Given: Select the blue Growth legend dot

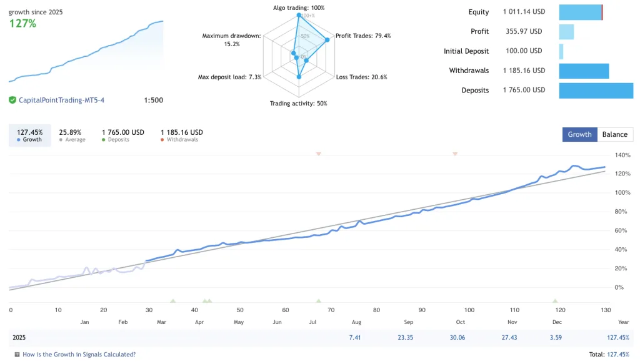Looking at the screenshot, I should click(18, 139).
